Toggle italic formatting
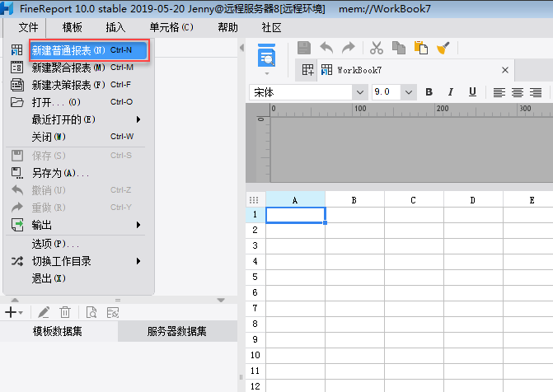Viewport: 553px width, 392px height. tap(450, 92)
